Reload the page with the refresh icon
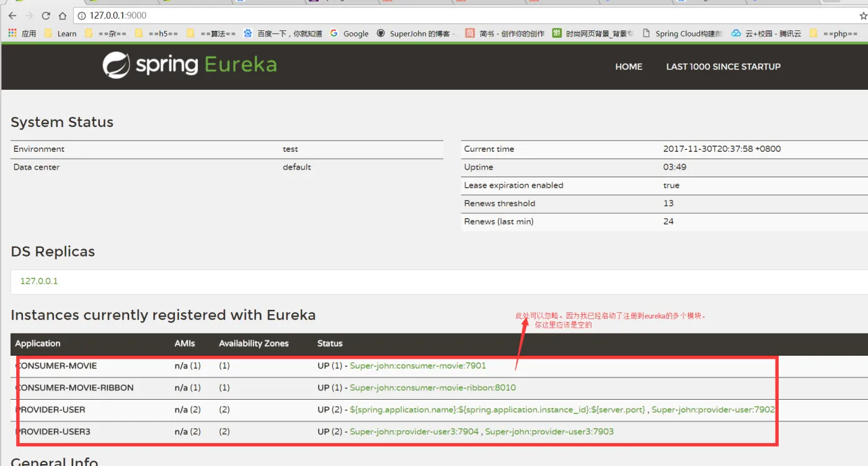The width and height of the screenshot is (868, 466). 46,15
